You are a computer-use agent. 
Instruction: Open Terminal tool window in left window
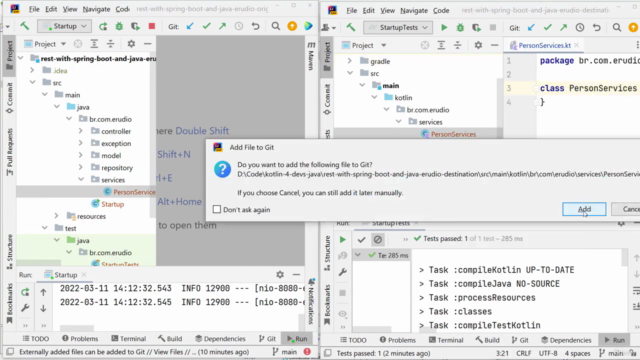[129, 338]
